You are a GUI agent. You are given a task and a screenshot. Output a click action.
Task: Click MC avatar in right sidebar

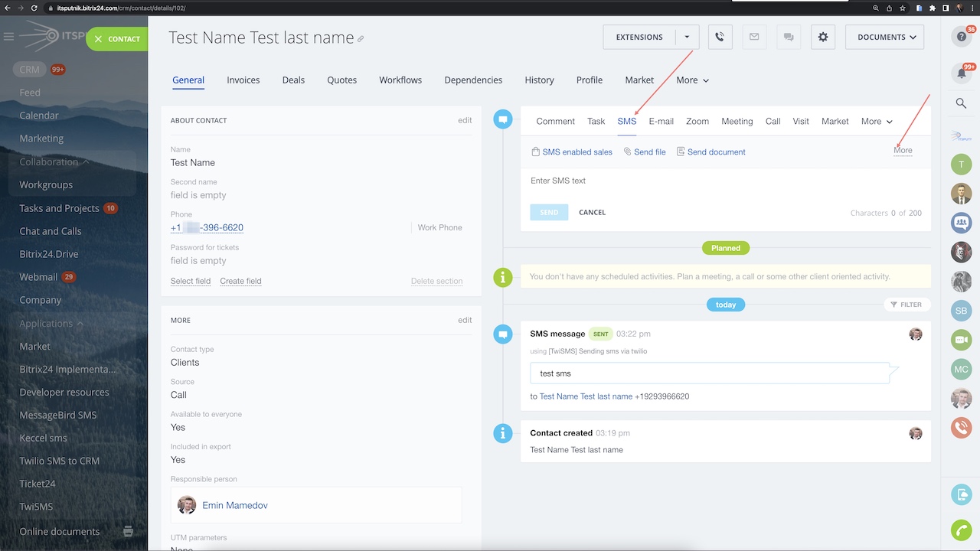pyautogui.click(x=962, y=370)
